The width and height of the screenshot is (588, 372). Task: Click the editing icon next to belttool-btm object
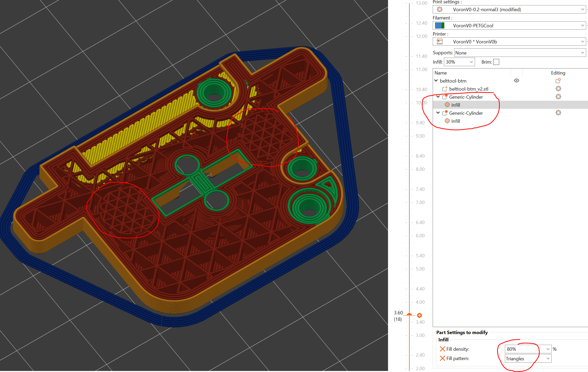(x=558, y=80)
